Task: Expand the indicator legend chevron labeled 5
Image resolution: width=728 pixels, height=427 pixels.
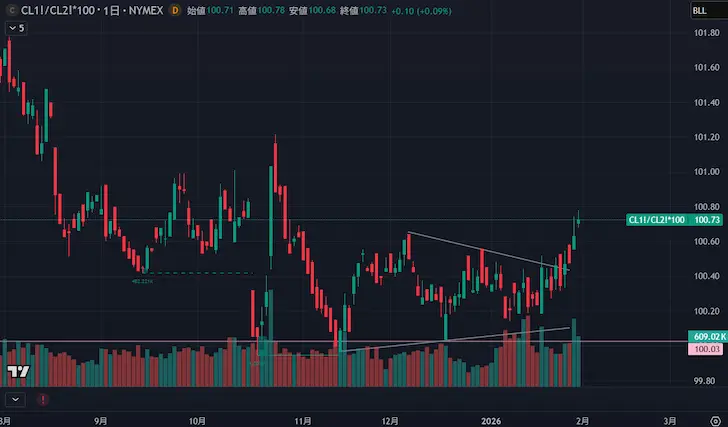Action: point(16,28)
